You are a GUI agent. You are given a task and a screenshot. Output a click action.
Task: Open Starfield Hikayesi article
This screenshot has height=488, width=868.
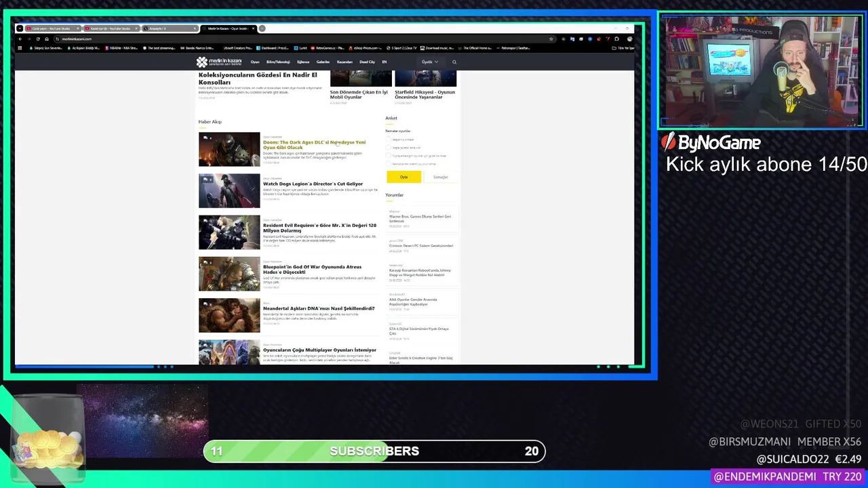click(x=425, y=94)
